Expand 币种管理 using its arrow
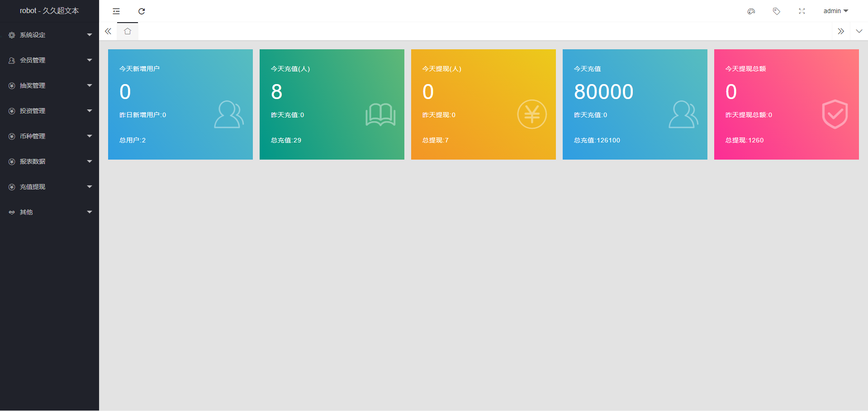This screenshot has width=868, height=411. [90, 136]
